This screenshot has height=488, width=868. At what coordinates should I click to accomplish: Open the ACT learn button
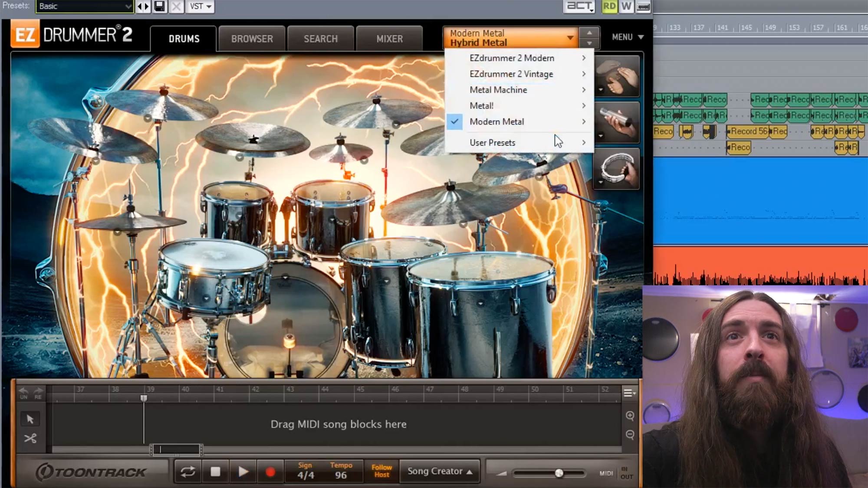[x=579, y=7]
